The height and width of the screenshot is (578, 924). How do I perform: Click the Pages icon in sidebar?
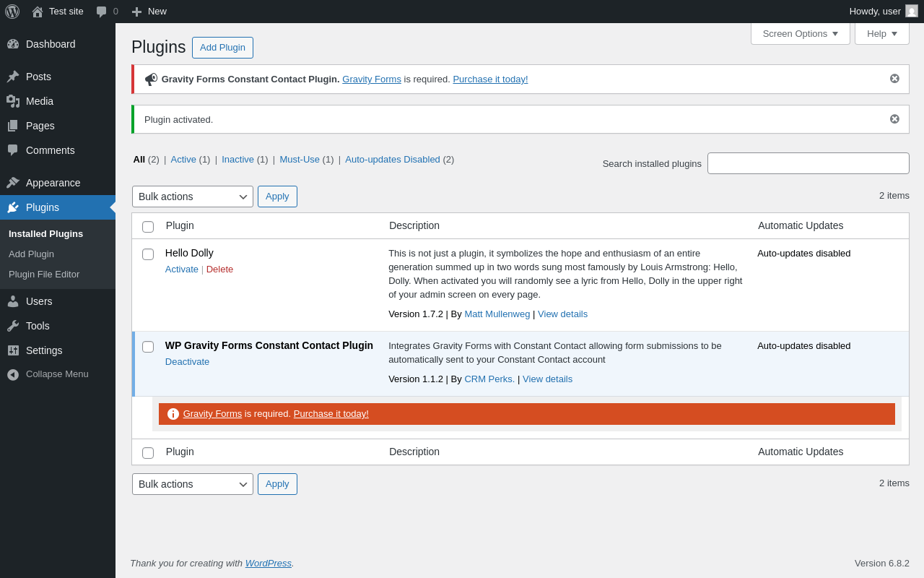click(13, 126)
